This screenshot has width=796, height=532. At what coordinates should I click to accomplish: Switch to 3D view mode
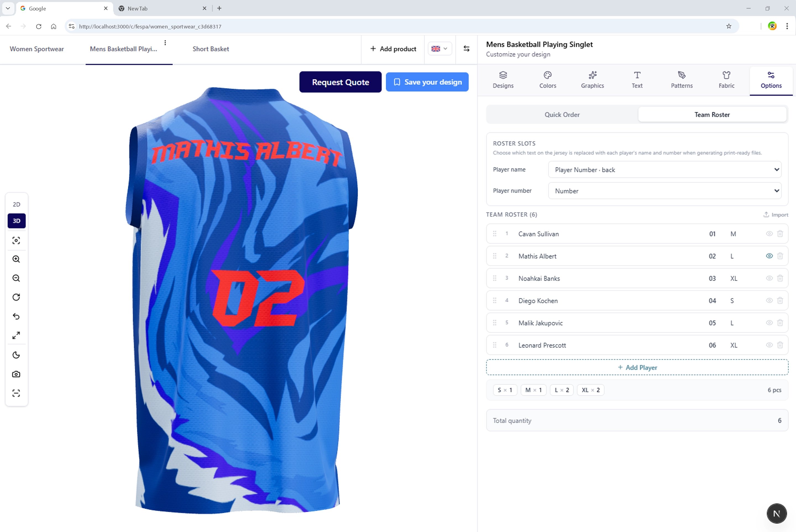(16, 221)
